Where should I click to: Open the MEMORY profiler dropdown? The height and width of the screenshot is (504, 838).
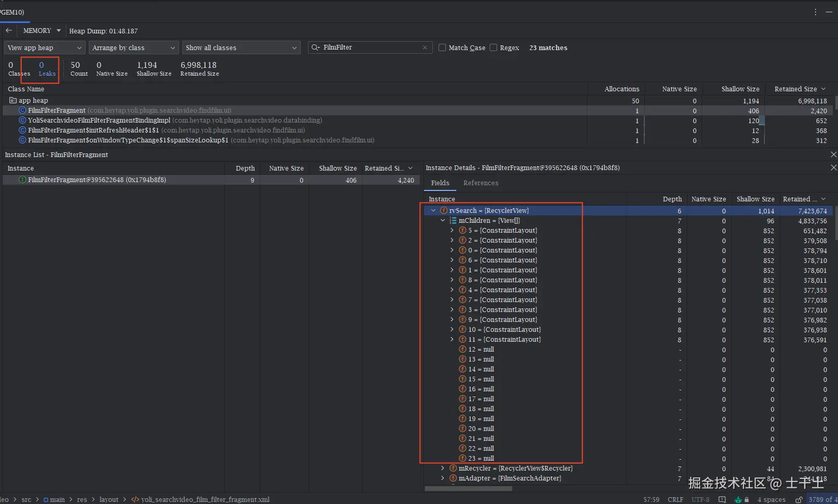(x=42, y=31)
